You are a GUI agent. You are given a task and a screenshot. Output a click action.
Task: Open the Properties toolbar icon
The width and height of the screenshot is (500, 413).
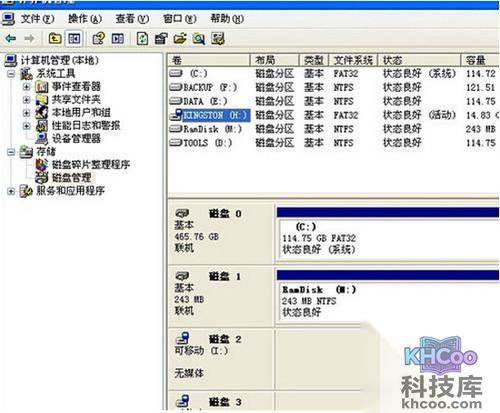point(161,39)
